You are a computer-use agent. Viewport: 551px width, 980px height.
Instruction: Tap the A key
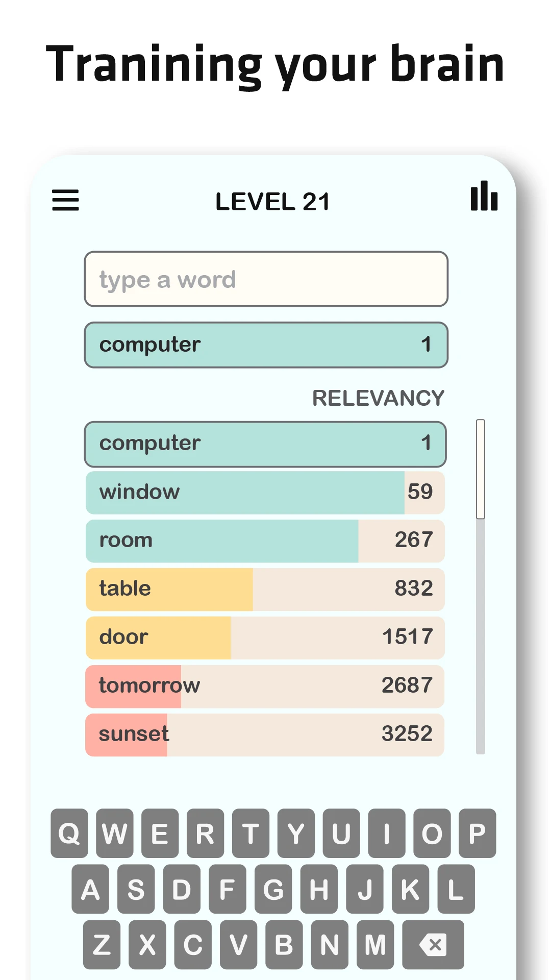coord(90,889)
